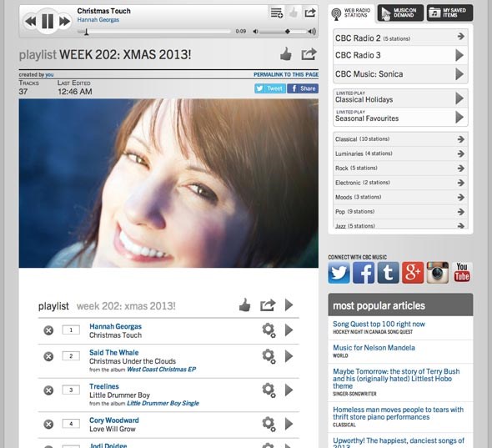Open My Saved Items tab
This screenshot has width=492, height=448.
(x=449, y=13)
